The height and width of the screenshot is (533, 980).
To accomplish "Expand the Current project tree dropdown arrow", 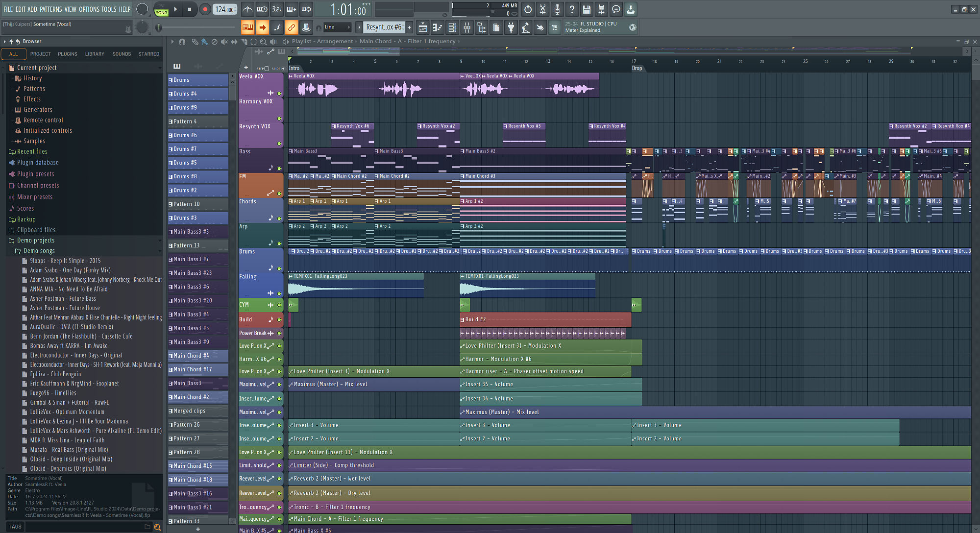I will tap(159, 68).
